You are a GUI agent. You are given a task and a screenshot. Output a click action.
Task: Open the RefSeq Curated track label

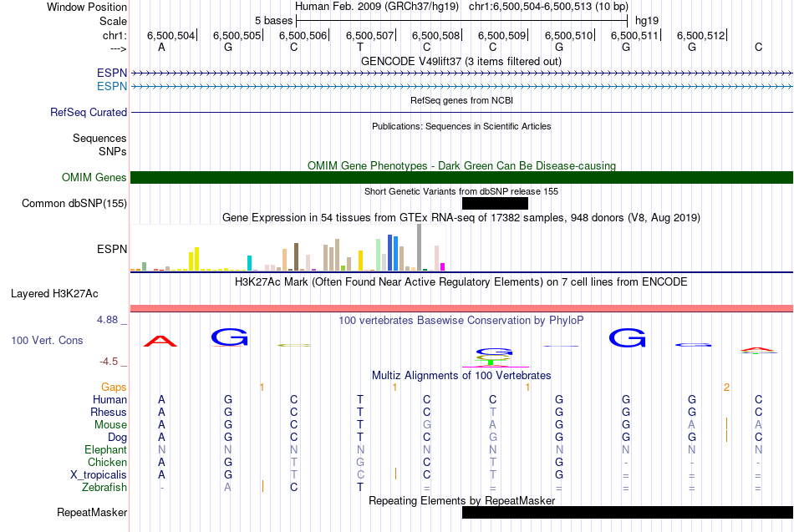coord(88,113)
